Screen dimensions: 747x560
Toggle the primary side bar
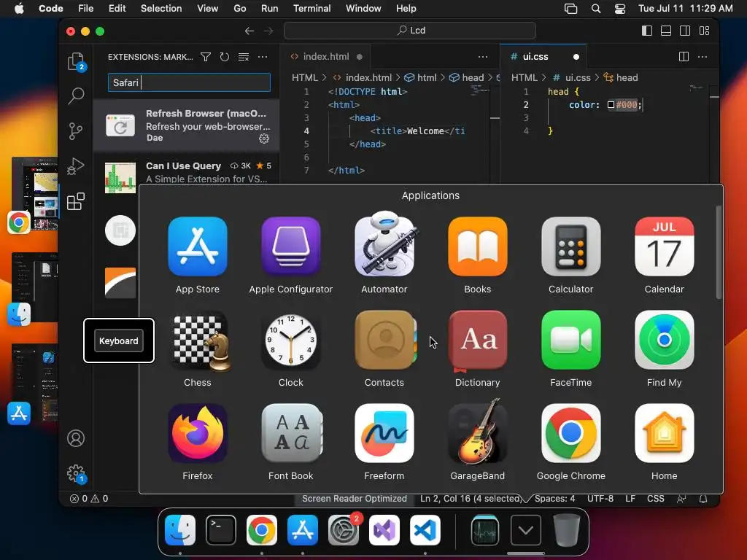(x=647, y=31)
